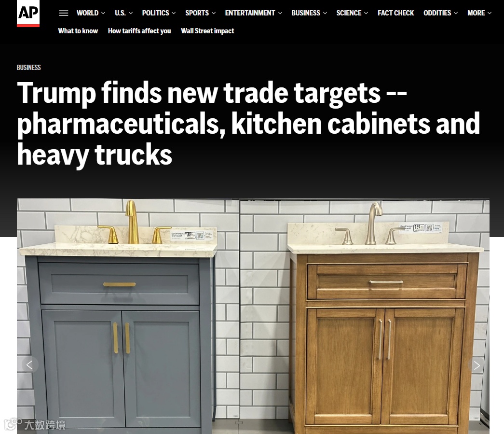Go to previous carousel photo
This screenshot has width=504, height=434.
pyautogui.click(x=30, y=365)
